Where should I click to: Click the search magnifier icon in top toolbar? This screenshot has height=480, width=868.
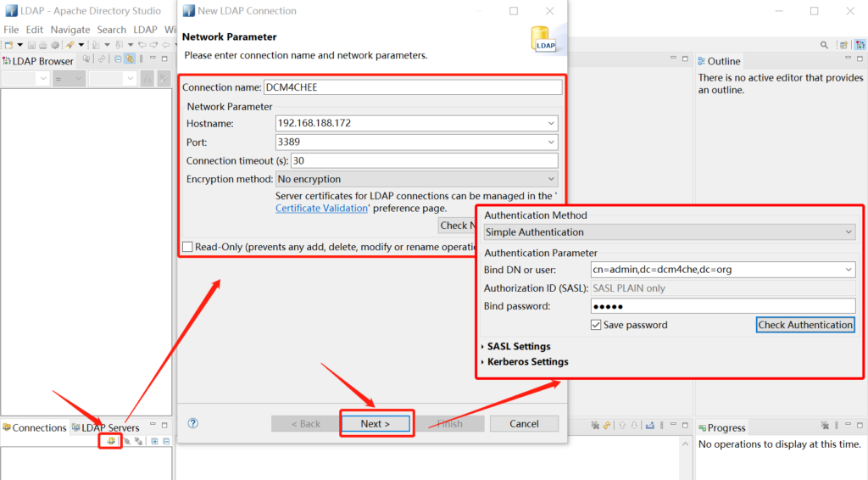coord(824,45)
